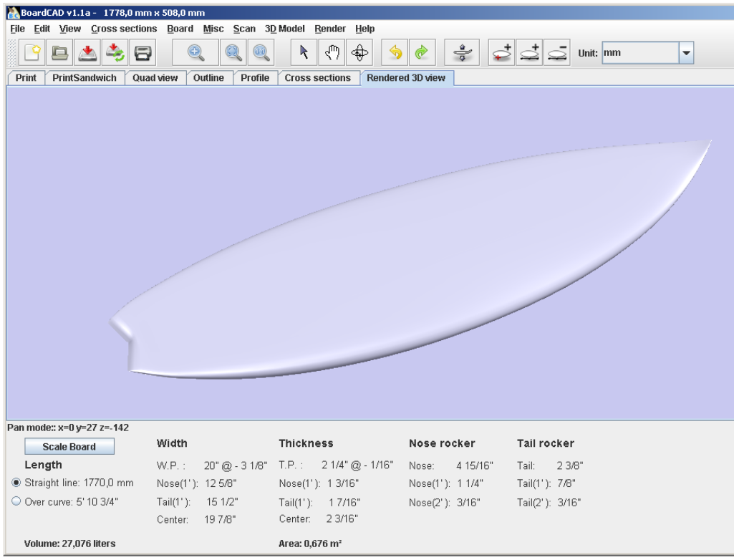
Task: Select the Zoom in magnifier tool
Action: 195,52
